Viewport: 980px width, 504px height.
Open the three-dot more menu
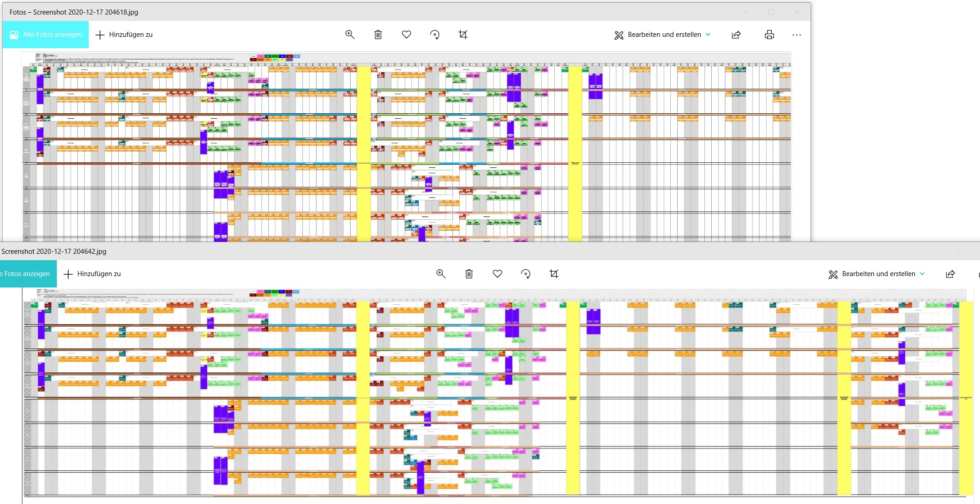click(797, 35)
